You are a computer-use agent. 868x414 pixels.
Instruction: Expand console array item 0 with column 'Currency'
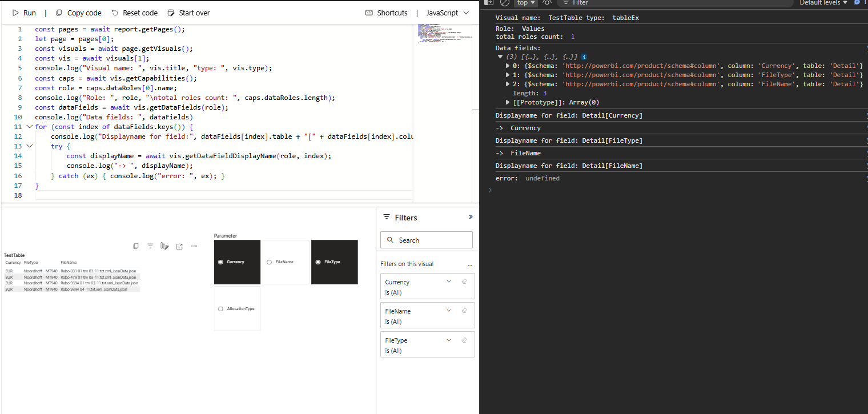tap(508, 66)
